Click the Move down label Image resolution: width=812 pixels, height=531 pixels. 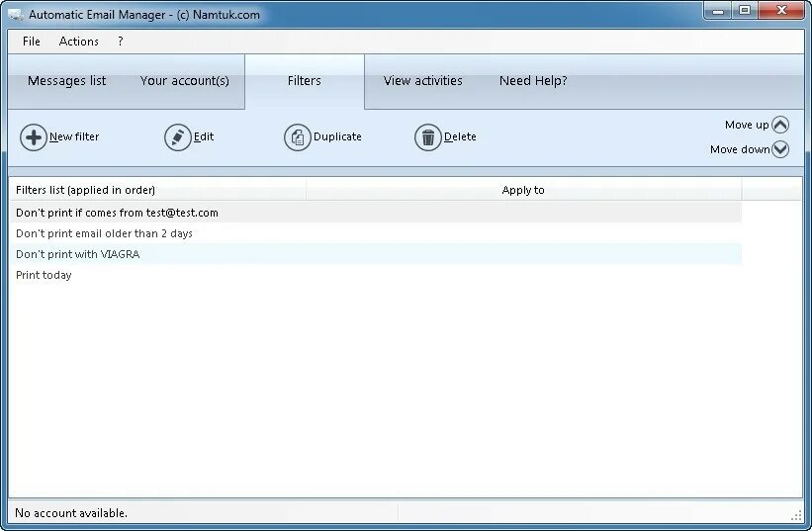(x=740, y=149)
